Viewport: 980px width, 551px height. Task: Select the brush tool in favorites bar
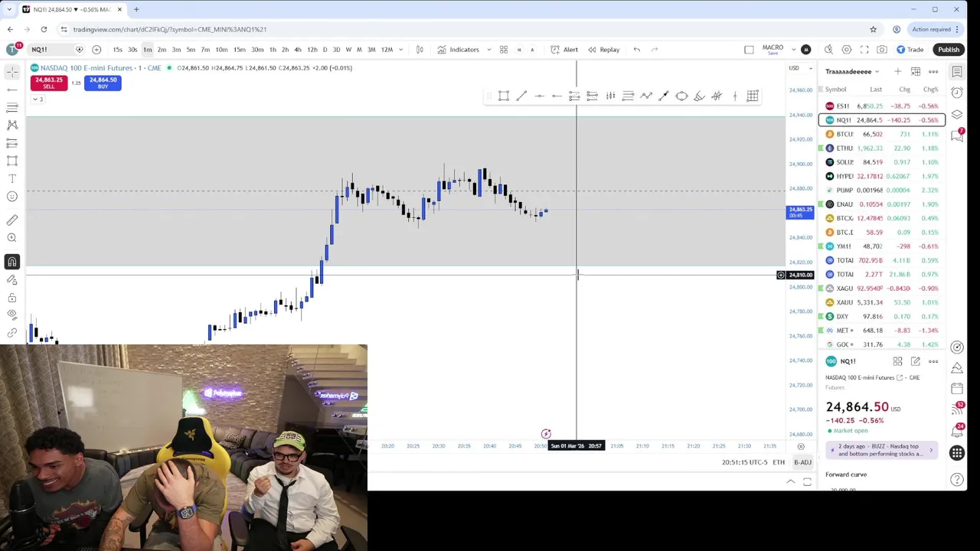pyautogui.click(x=699, y=96)
